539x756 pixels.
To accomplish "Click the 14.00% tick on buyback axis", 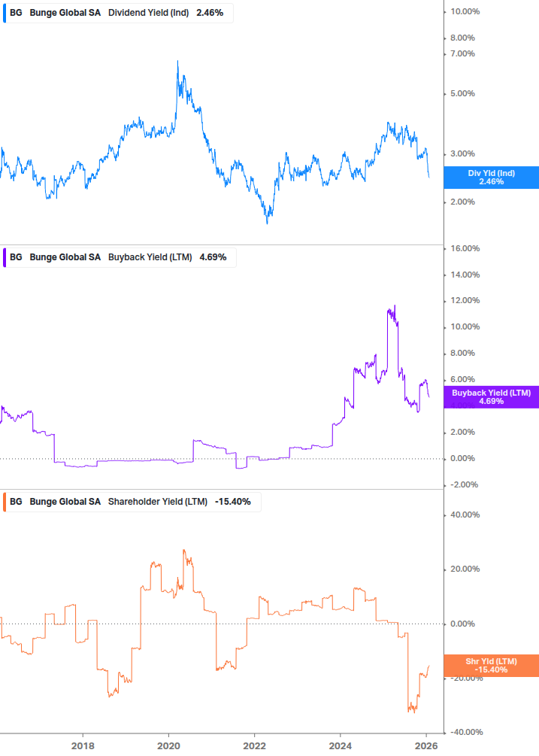I will point(465,275).
